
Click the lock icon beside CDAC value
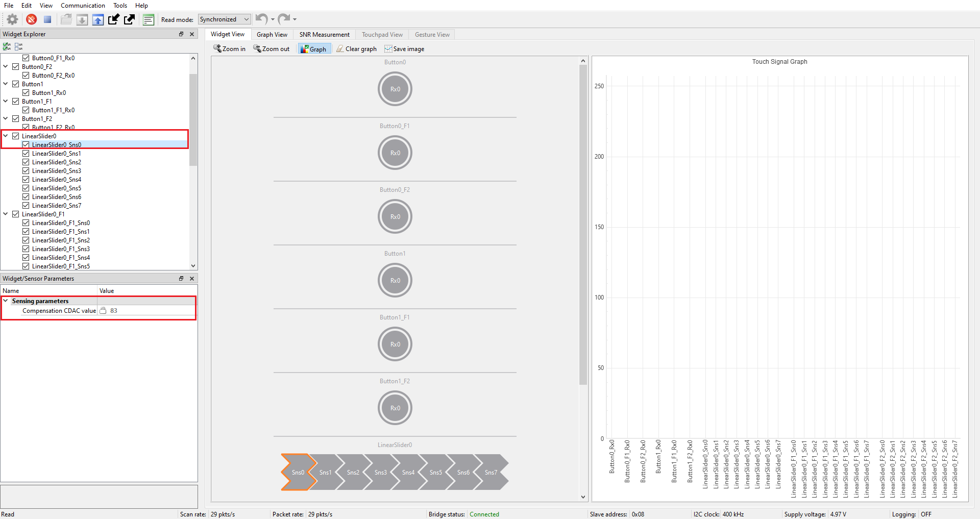pyautogui.click(x=103, y=310)
